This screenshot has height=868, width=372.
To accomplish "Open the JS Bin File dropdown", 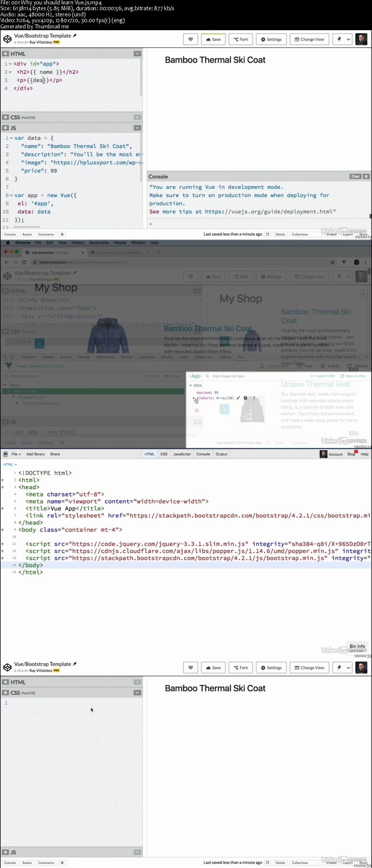I will tap(16, 454).
